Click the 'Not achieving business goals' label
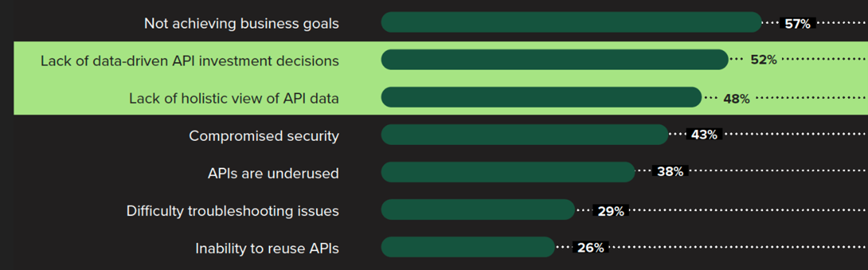Screen dimensions: 868x270 point(241,23)
